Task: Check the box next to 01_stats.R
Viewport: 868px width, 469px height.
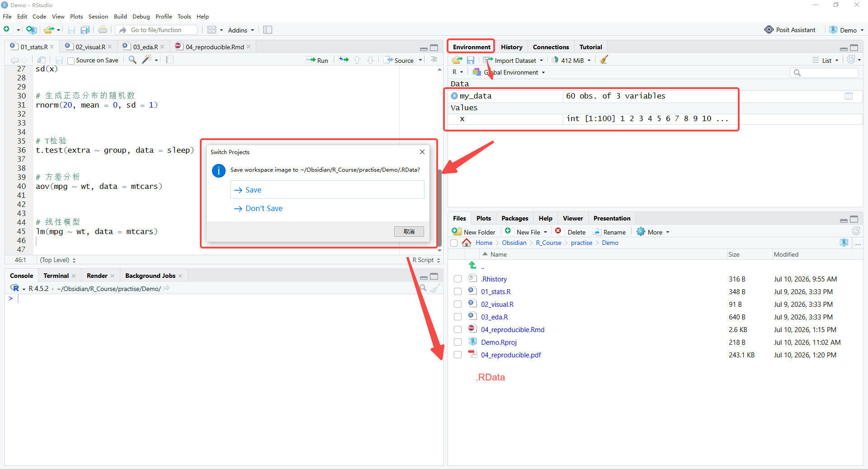Action: [458, 292]
